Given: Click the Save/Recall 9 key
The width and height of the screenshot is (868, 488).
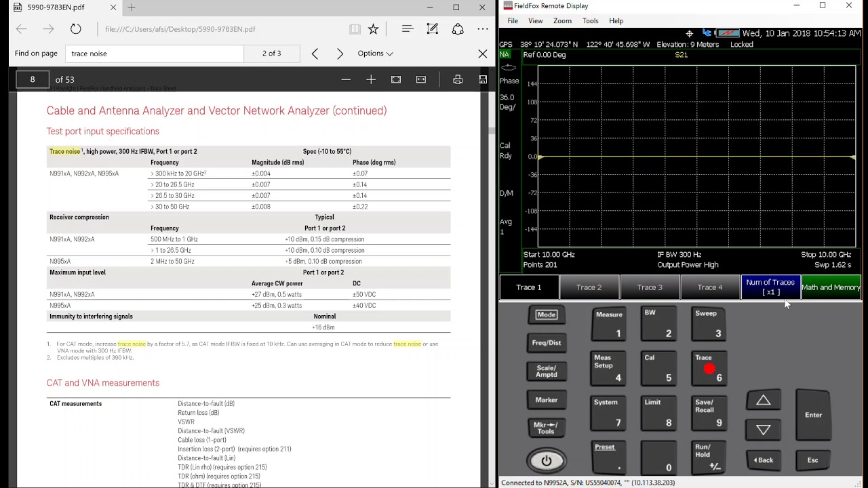Looking at the screenshot, I should tap(709, 413).
